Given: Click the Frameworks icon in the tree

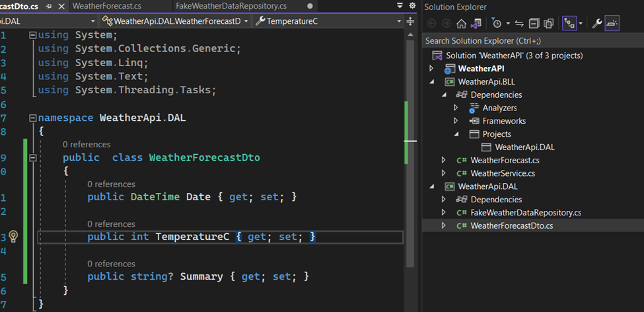Looking at the screenshot, I should tap(474, 121).
